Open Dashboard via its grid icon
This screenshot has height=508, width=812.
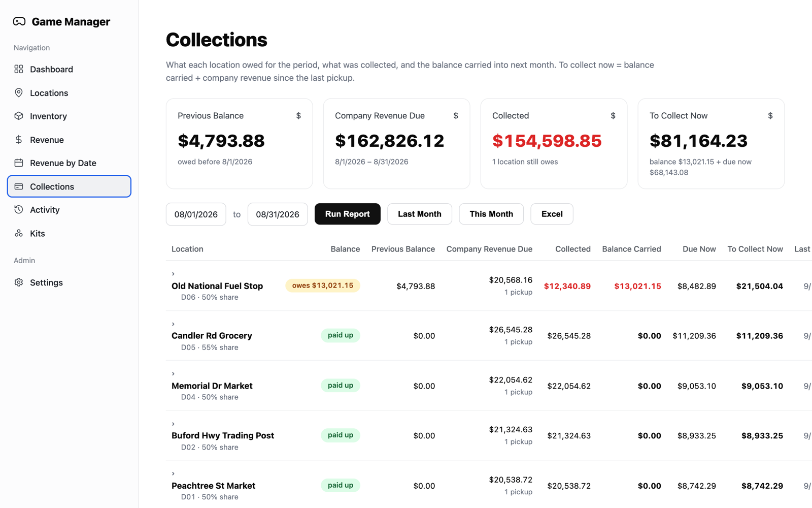[19, 69]
